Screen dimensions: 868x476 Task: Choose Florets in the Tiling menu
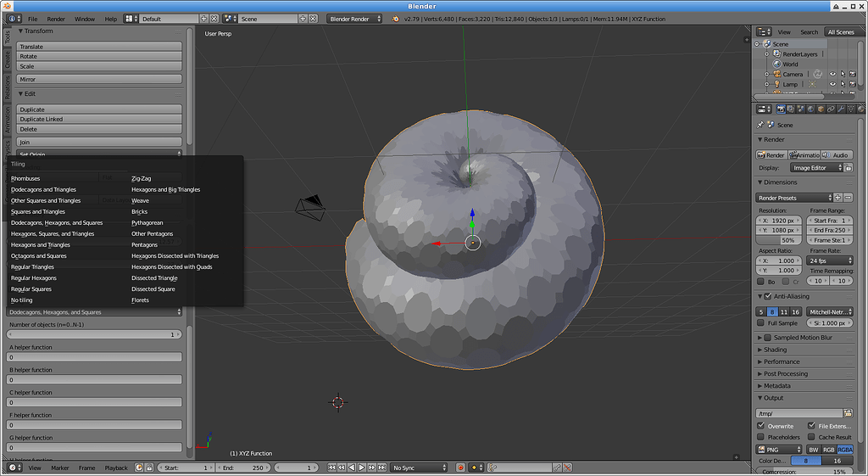[x=140, y=300]
